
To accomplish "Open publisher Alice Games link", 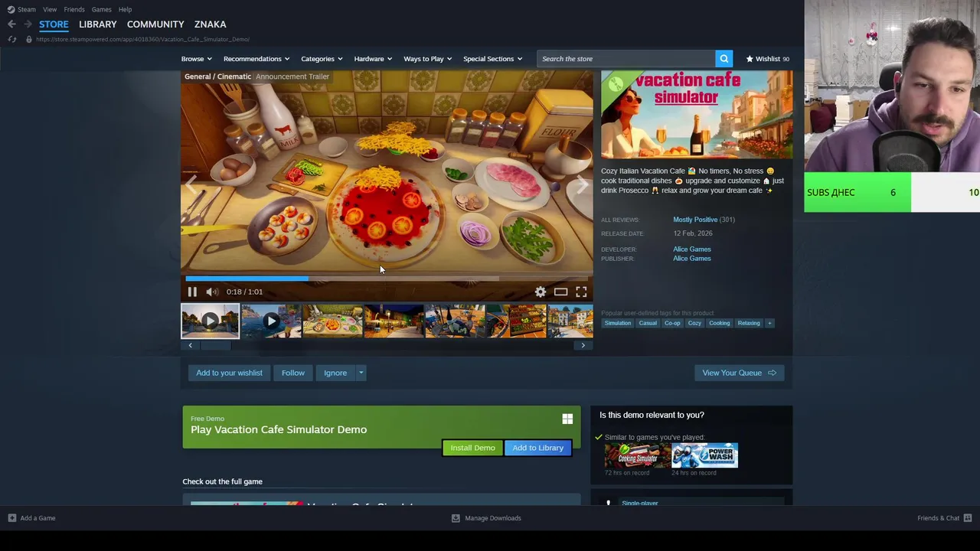I will (x=692, y=259).
